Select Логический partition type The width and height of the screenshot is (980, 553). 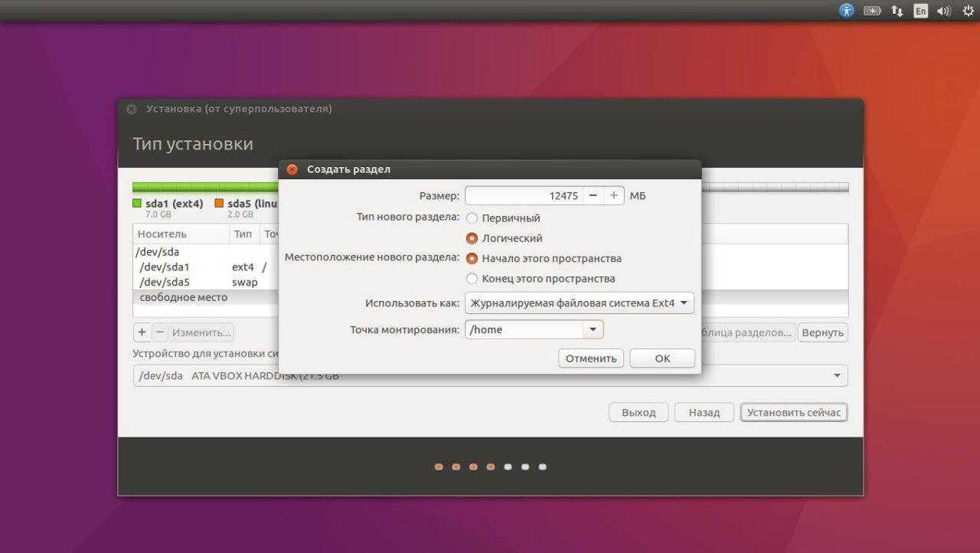pyautogui.click(x=472, y=238)
